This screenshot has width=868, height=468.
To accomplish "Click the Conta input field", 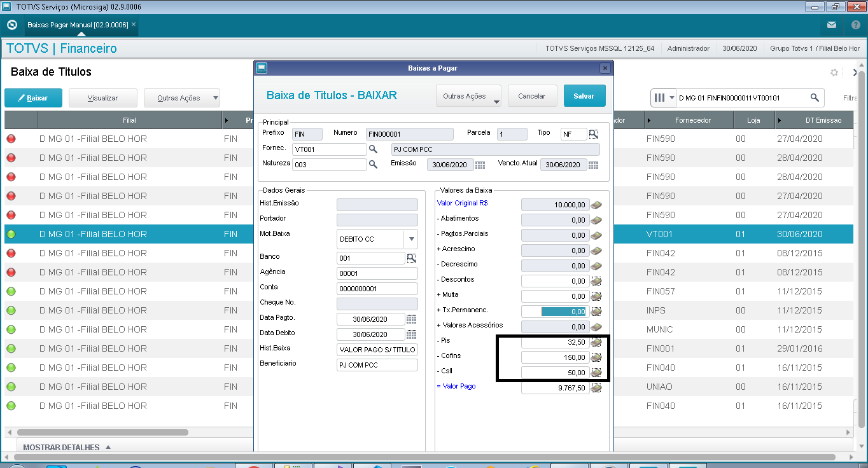I will [377, 289].
